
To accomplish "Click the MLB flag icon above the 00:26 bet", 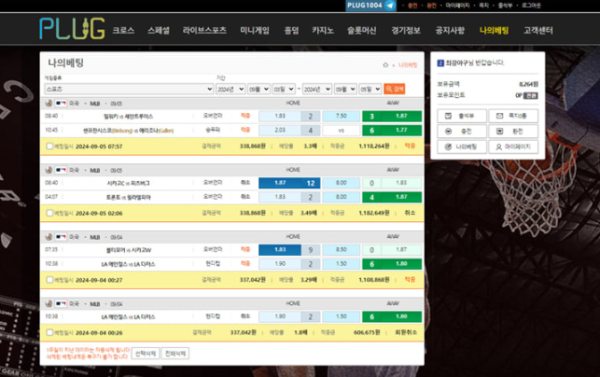I will [61, 304].
